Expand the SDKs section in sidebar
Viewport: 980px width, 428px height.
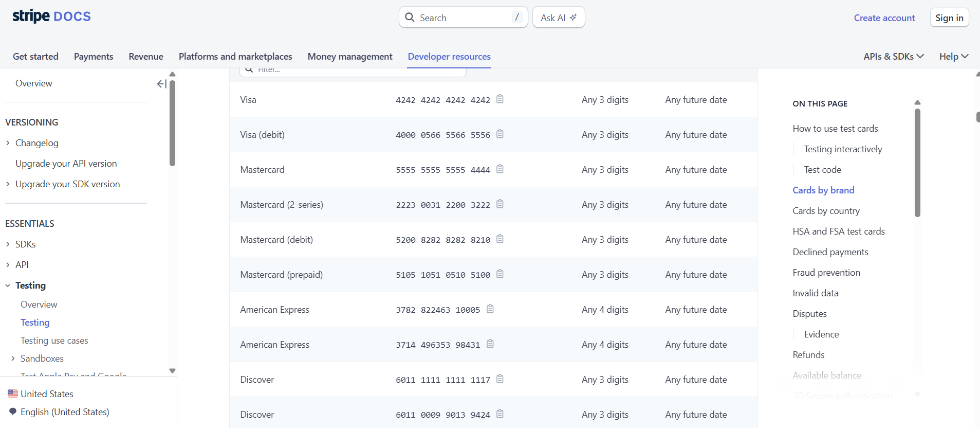(8, 244)
